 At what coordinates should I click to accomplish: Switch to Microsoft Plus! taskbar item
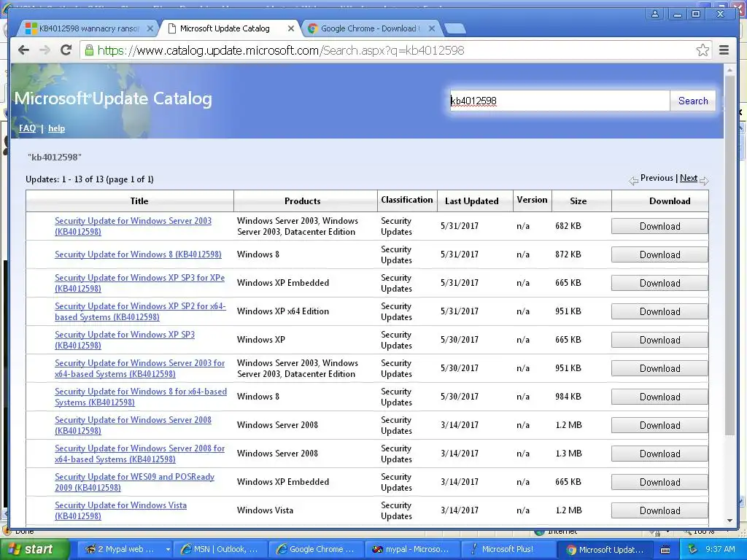508,549
